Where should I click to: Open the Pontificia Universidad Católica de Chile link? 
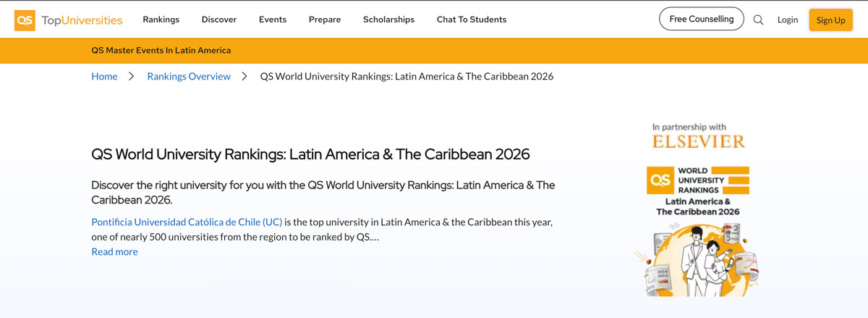click(x=187, y=222)
